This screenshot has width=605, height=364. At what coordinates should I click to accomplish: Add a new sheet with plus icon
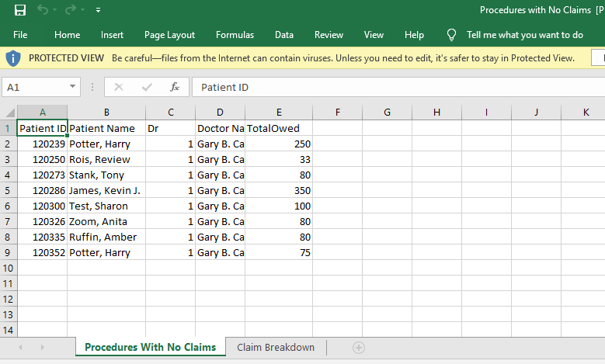pos(358,348)
